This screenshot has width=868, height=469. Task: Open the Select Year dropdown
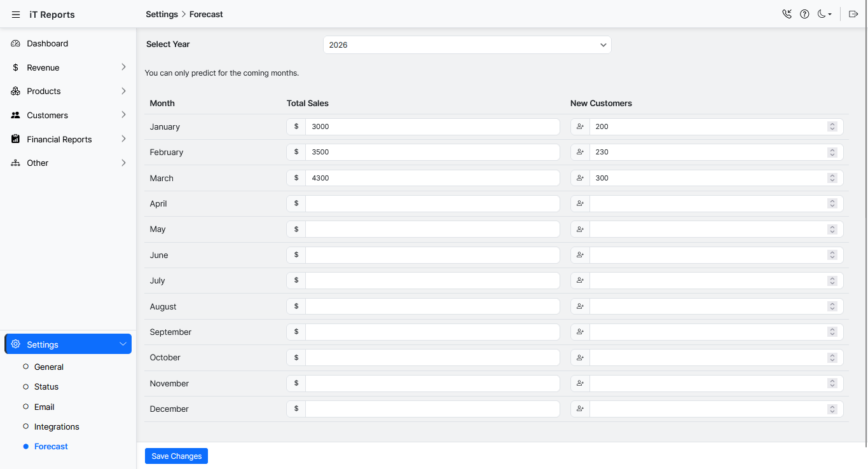coord(467,45)
